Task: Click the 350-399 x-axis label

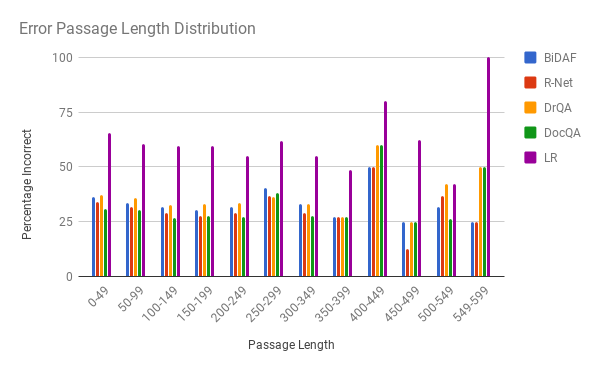Action: tap(333, 304)
